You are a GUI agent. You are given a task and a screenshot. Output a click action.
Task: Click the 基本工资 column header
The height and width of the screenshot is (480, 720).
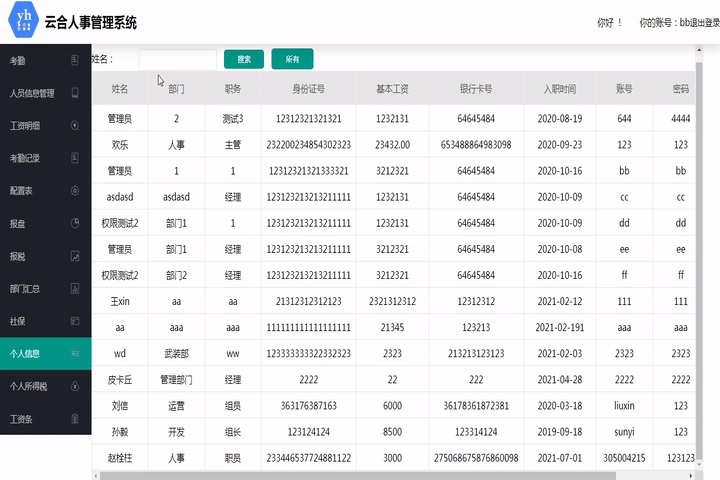tap(391, 89)
